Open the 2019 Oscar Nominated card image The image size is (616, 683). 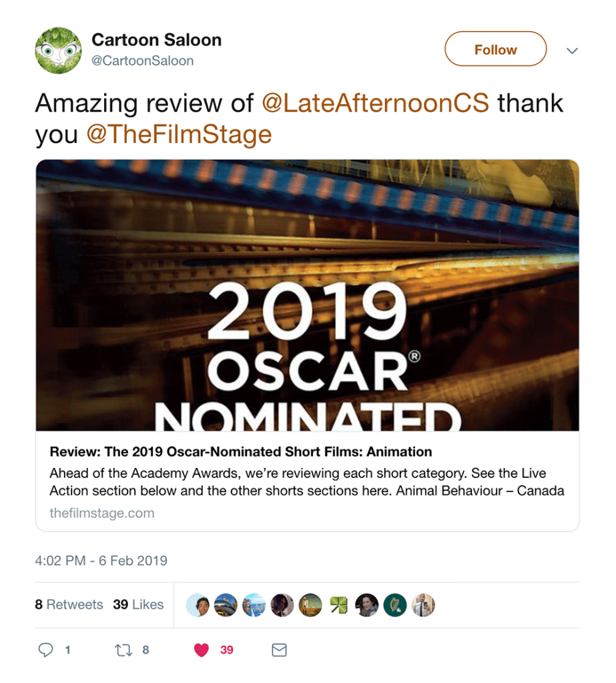point(307,295)
